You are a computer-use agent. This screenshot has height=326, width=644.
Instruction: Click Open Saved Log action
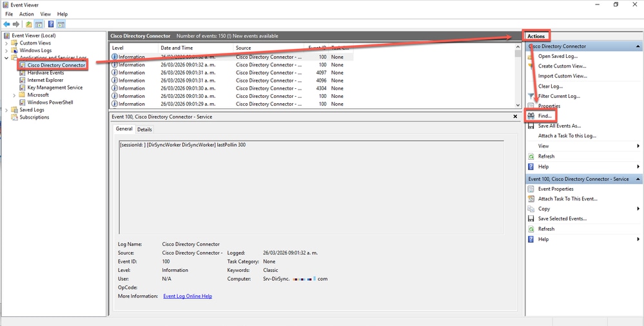point(558,56)
